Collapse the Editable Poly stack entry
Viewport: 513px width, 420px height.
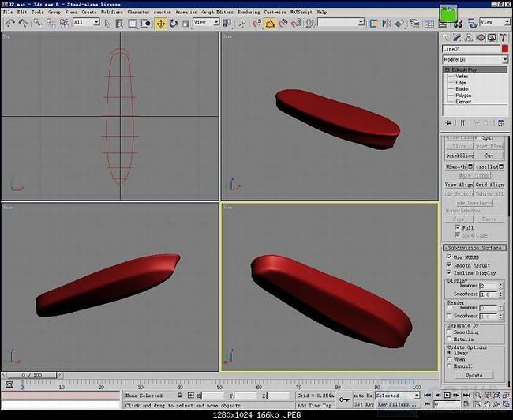coord(447,69)
